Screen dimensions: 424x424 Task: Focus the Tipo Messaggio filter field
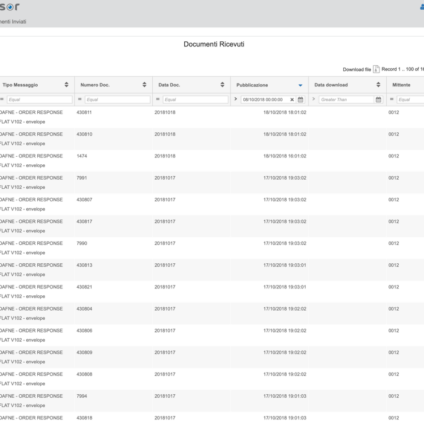[39, 100]
